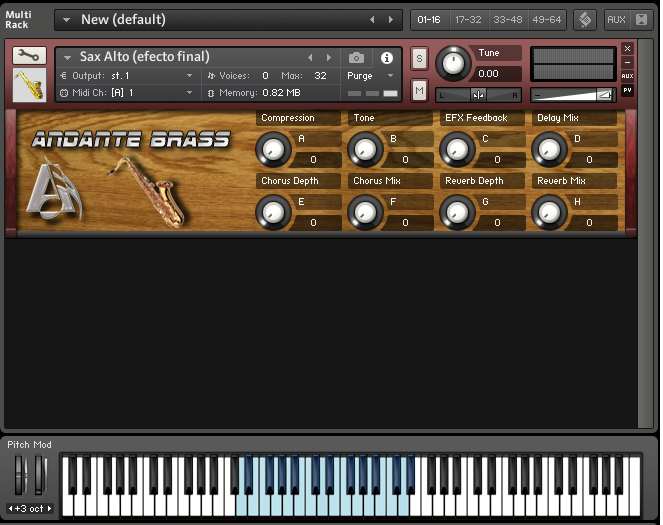Select previous instrument with left arrow
The height and width of the screenshot is (525, 663).
(310, 57)
